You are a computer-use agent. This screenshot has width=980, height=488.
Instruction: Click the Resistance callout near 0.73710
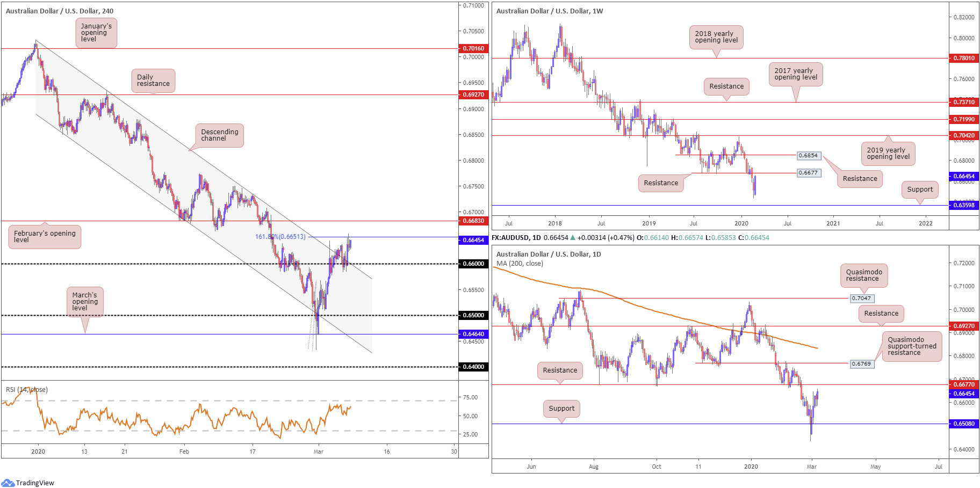coord(726,86)
